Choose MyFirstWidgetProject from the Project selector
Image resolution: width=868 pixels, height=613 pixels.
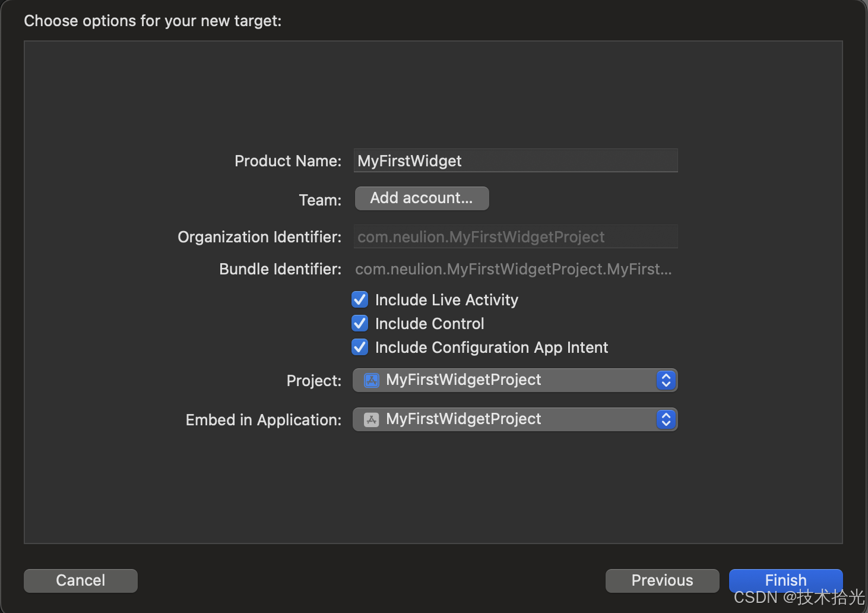pyautogui.click(x=463, y=380)
